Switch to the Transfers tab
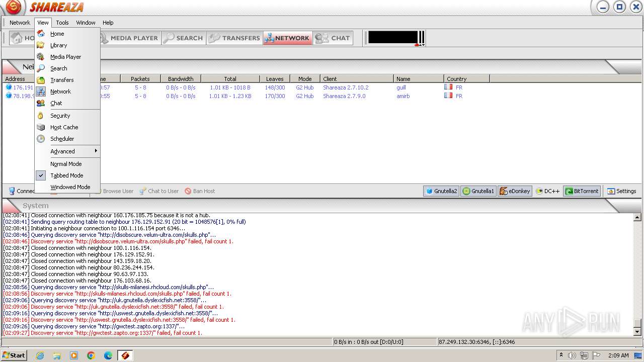The height and width of the screenshot is (362, 644). click(x=234, y=38)
